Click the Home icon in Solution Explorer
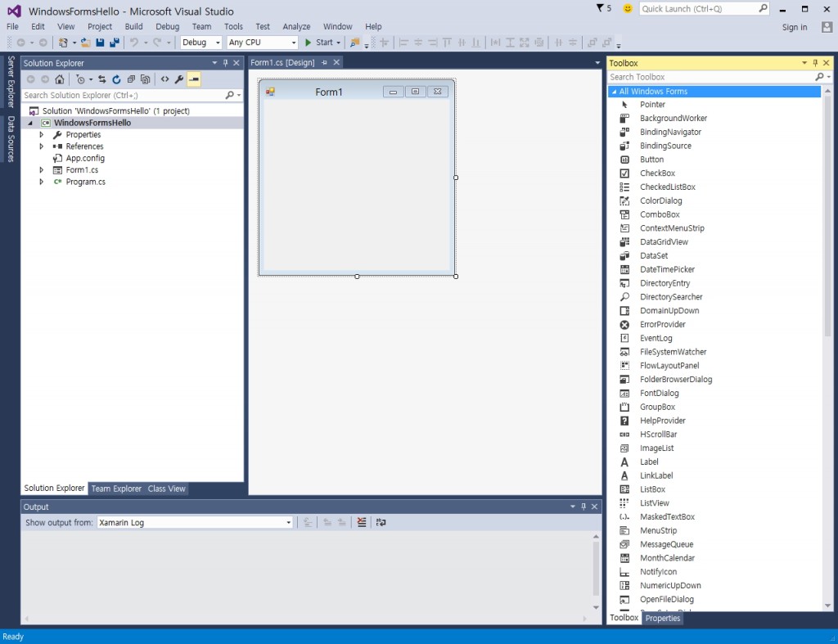The width and height of the screenshot is (838, 644). point(59,79)
